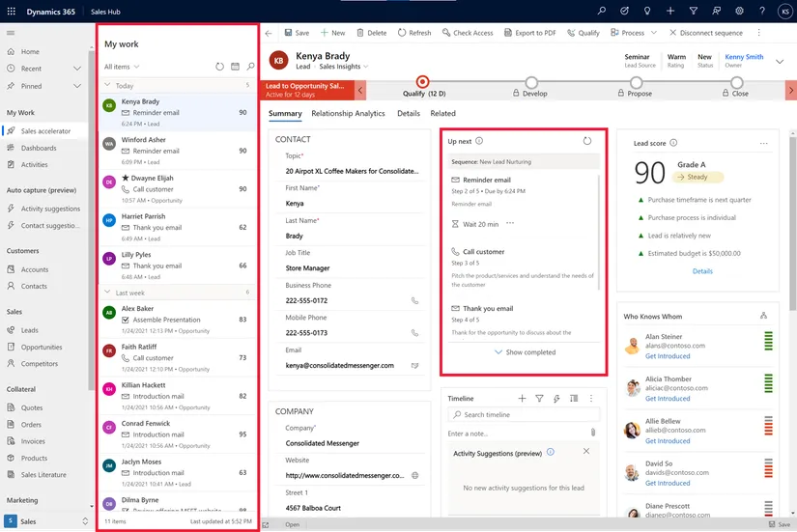The image size is (797, 532).
Task: Click Export to PDF
Action: (530, 33)
